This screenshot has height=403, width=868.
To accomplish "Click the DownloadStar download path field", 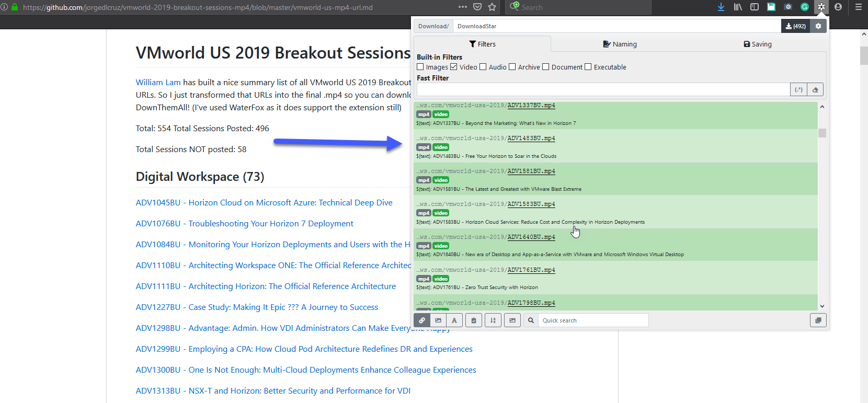I will 617,26.
